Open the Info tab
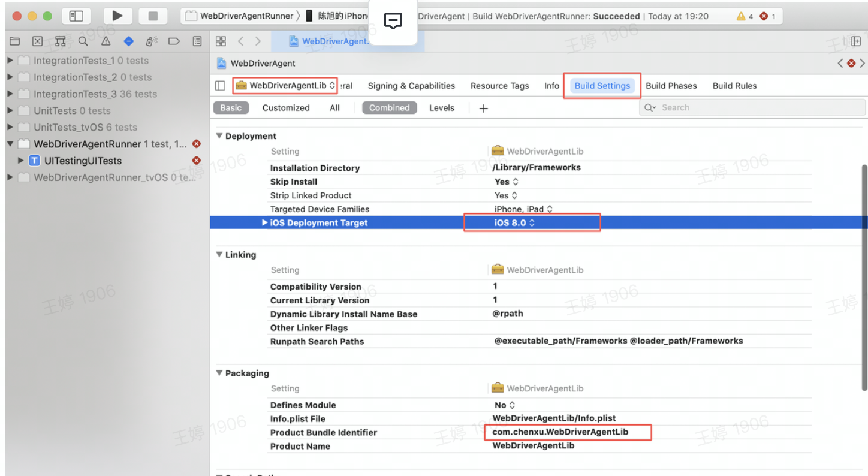The image size is (868, 476). pyautogui.click(x=552, y=86)
